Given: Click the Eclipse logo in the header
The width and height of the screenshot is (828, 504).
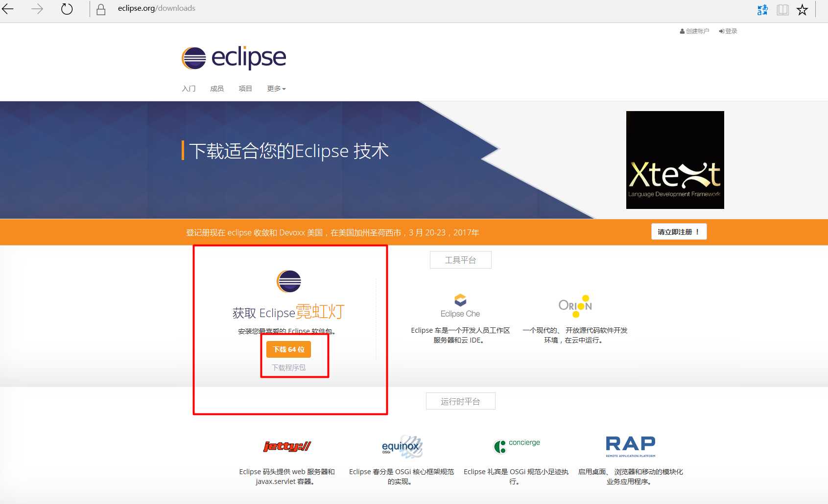Looking at the screenshot, I should (234, 58).
